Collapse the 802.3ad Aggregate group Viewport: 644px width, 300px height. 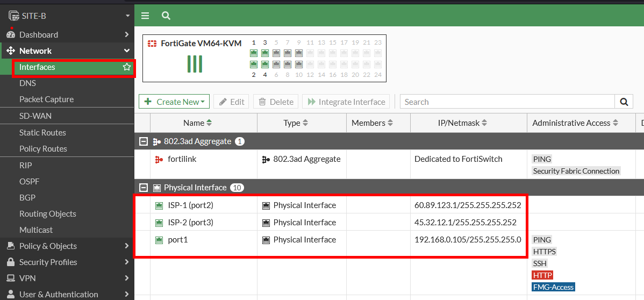[x=144, y=141]
